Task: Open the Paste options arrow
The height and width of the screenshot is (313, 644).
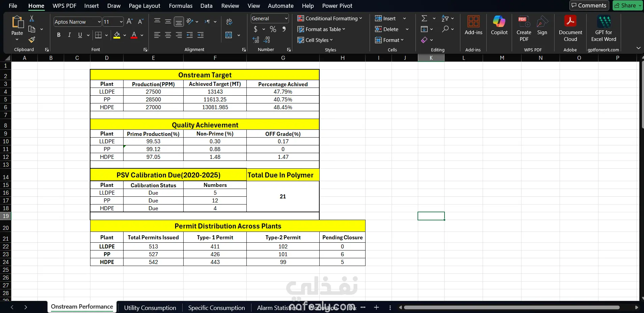Action: click(17, 40)
